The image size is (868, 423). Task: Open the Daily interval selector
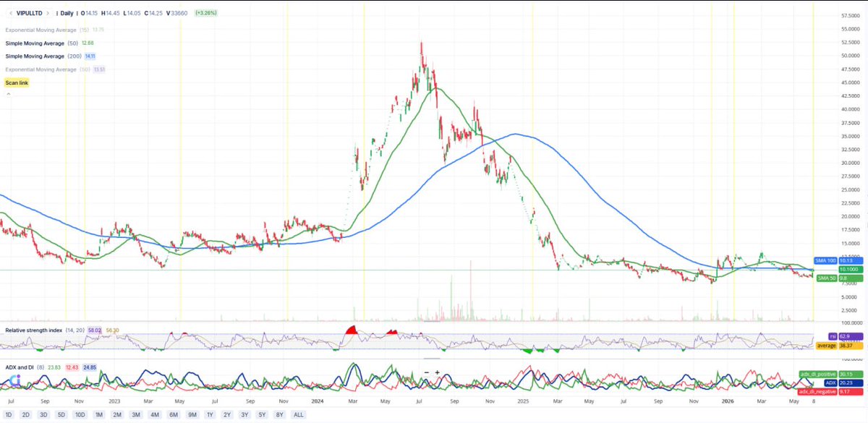click(67, 13)
